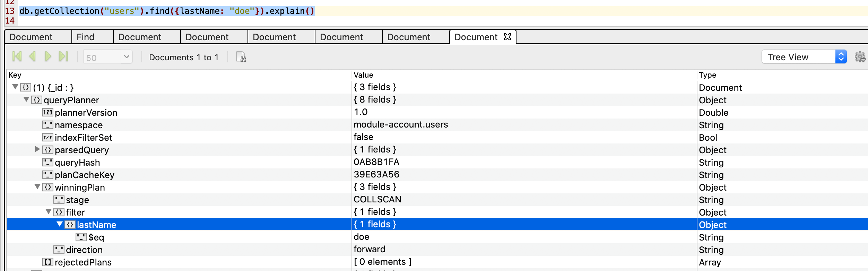Close the active Document tab
The height and width of the screenshot is (271, 868).
pyautogui.click(x=507, y=37)
